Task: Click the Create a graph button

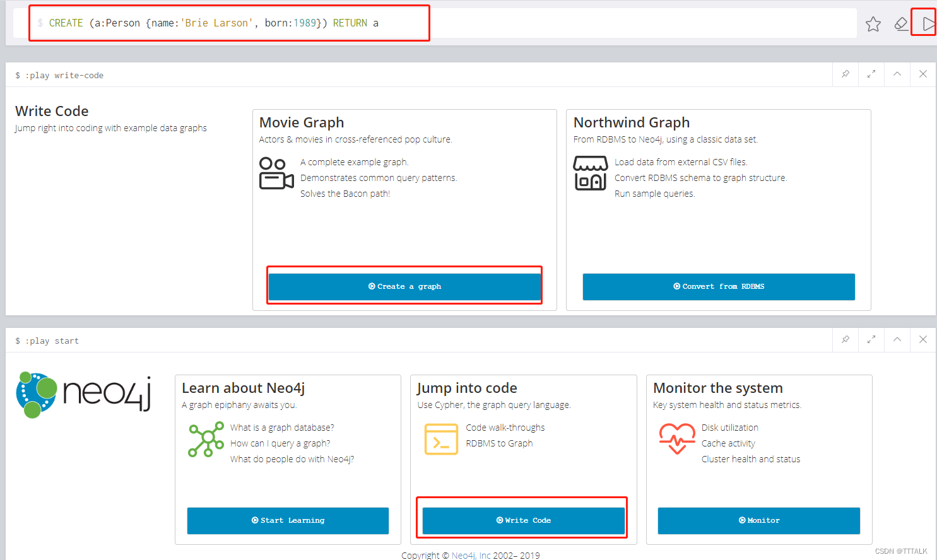Action: (x=404, y=286)
